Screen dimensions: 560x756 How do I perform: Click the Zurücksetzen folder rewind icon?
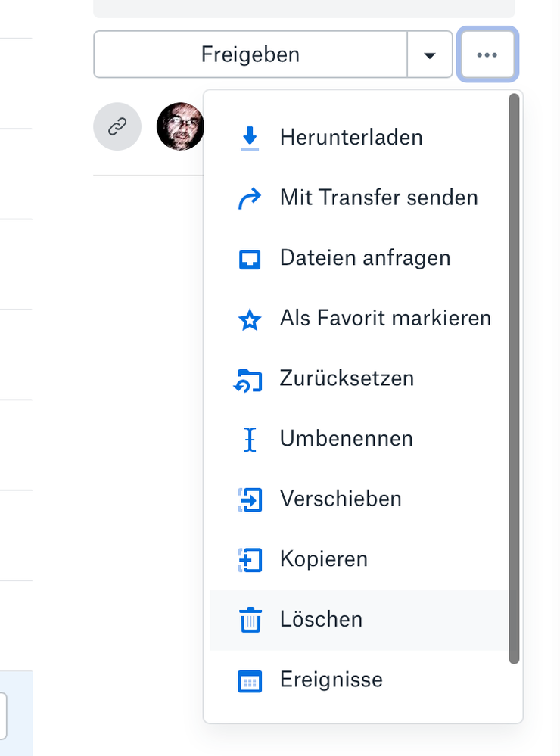pyautogui.click(x=248, y=379)
